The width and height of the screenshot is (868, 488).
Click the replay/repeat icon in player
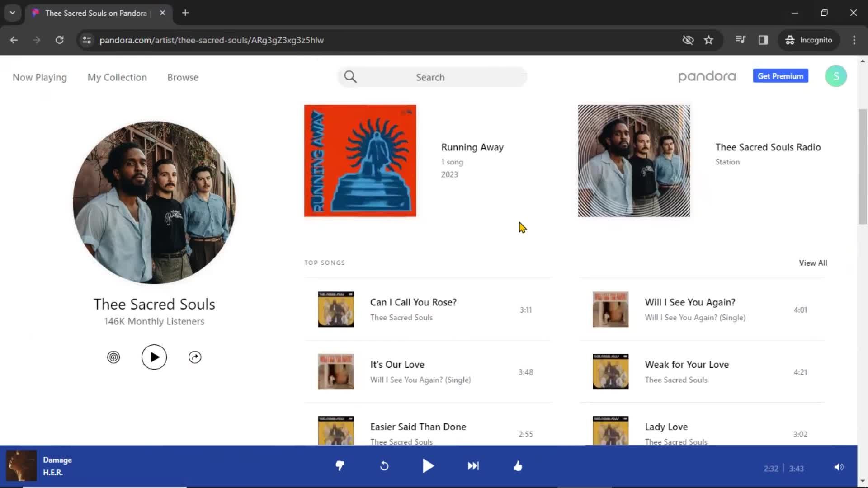click(385, 467)
